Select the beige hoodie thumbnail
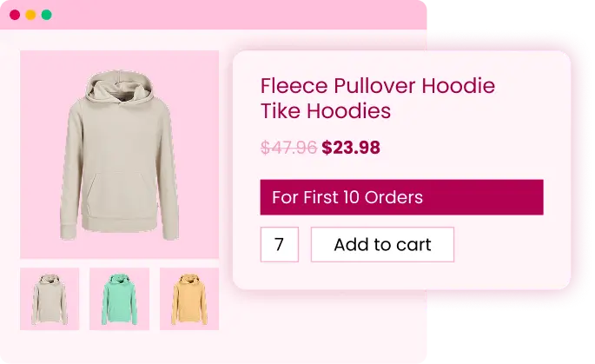595x364 pixels. (x=50, y=299)
